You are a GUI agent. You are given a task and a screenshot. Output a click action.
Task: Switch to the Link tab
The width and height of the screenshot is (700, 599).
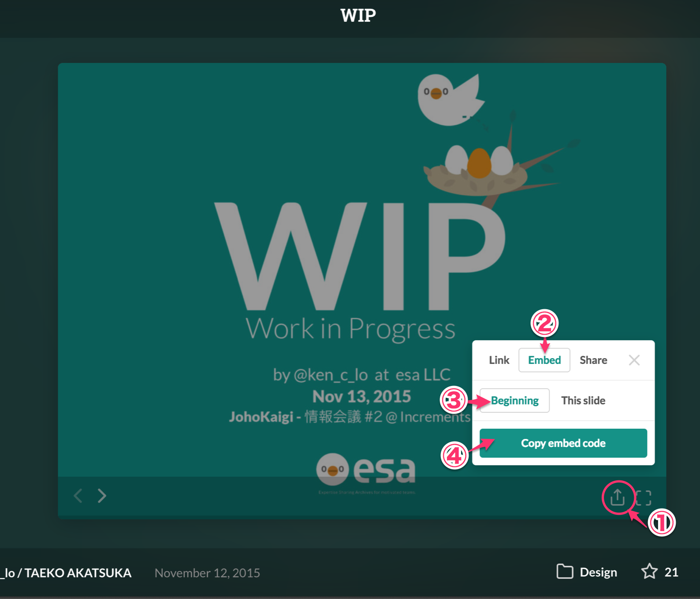[499, 360]
